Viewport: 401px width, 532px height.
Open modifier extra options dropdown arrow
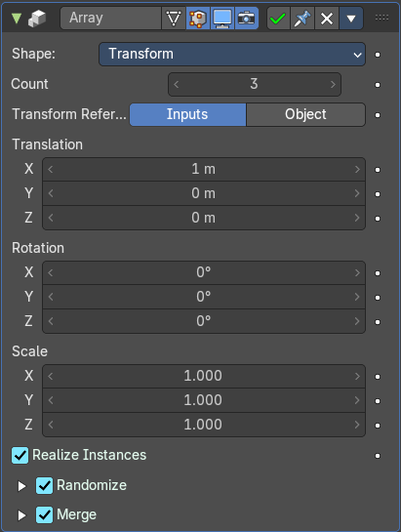click(351, 18)
